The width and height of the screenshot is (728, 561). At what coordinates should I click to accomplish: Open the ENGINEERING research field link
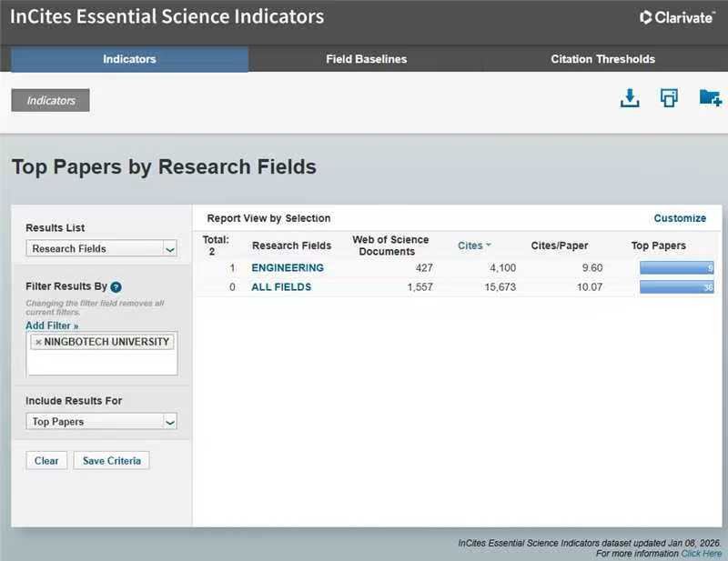tap(288, 268)
